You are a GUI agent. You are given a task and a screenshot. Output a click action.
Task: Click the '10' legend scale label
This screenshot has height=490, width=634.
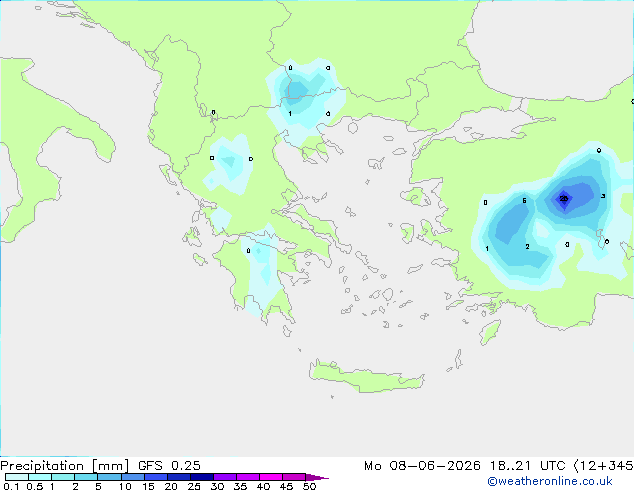tap(125, 486)
